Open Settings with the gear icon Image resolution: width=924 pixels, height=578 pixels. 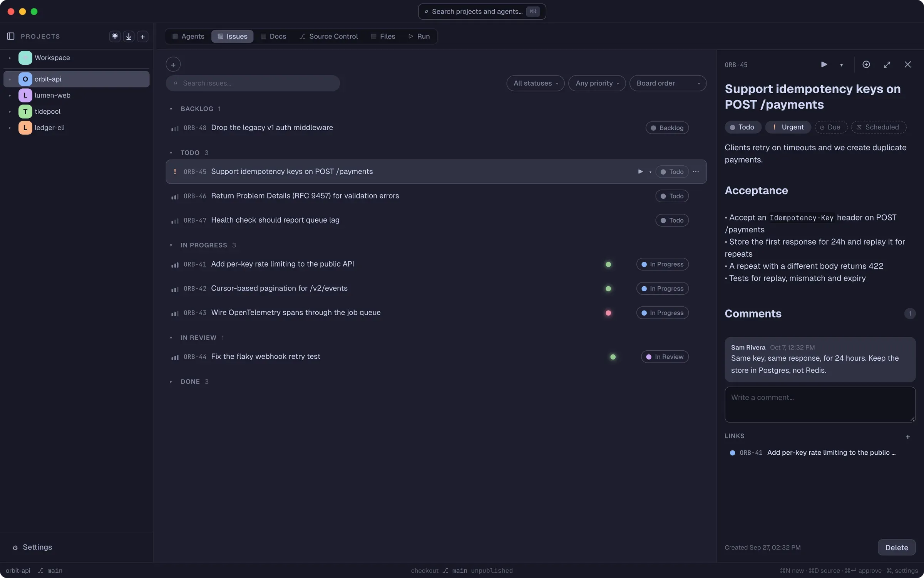pos(15,548)
